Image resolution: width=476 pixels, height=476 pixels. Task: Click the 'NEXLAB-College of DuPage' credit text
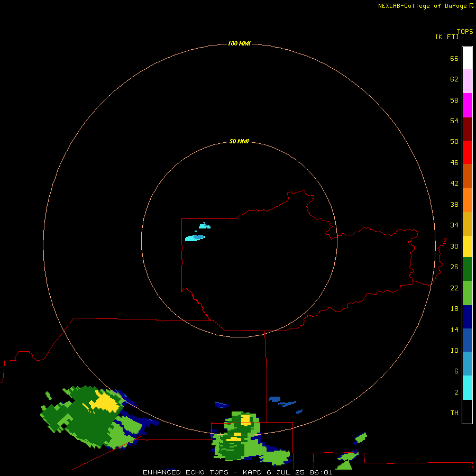(x=422, y=6)
